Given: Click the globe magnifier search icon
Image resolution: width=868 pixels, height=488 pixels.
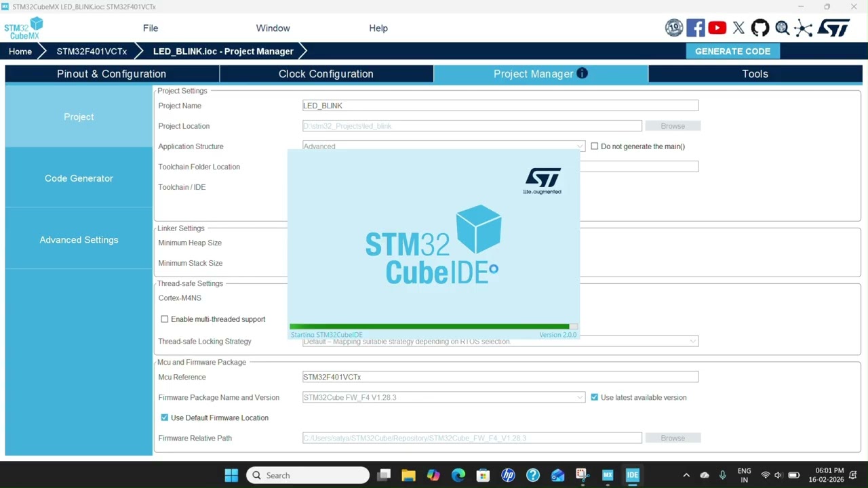Looking at the screenshot, I should (782, 28).
